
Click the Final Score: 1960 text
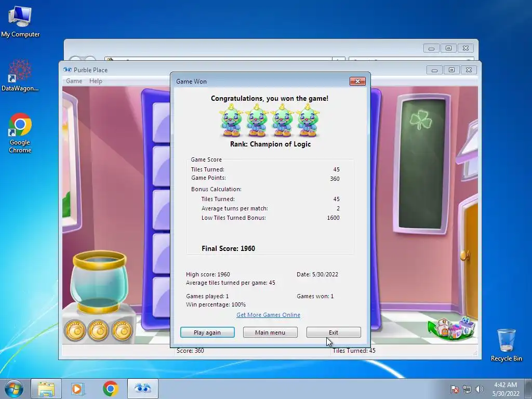click(x=229, y=248)
